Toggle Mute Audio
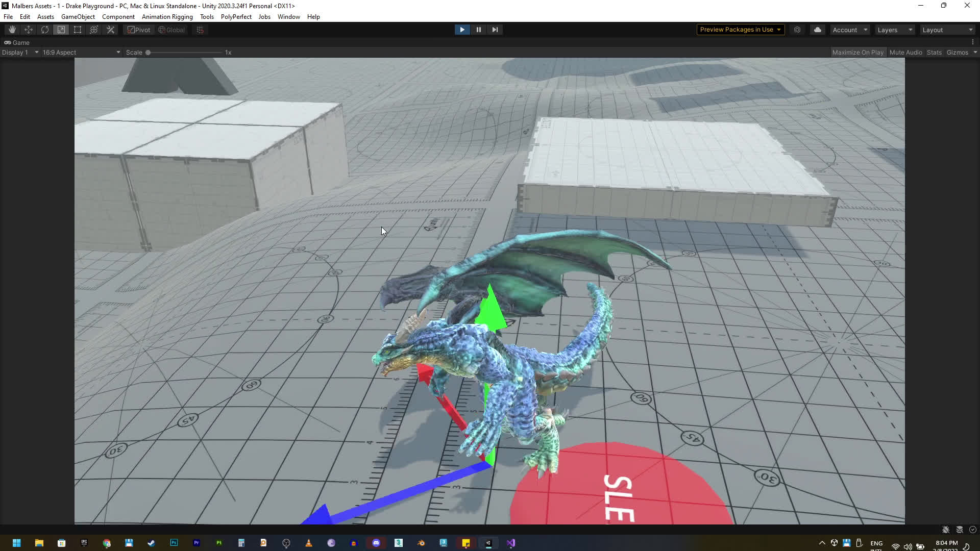This screenshot has height=551, width=980. pos(905,53)
